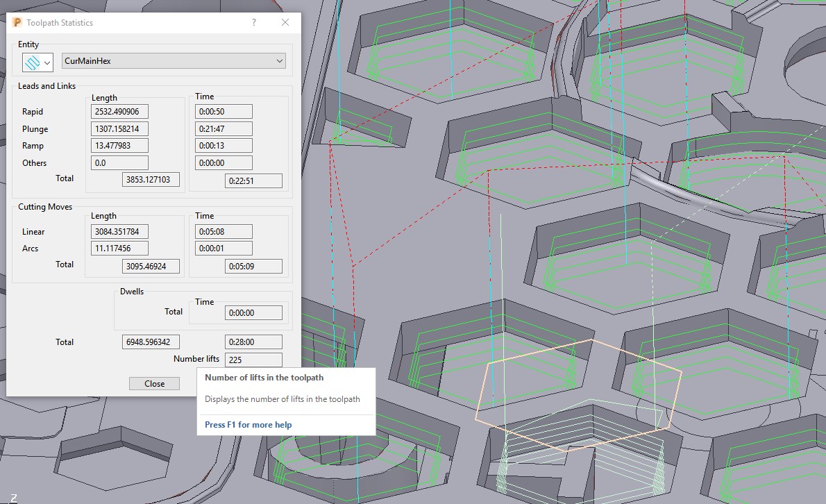
Task: Open the CurMainHex toolpath dropdown
Action: click(x=172, y=60)
